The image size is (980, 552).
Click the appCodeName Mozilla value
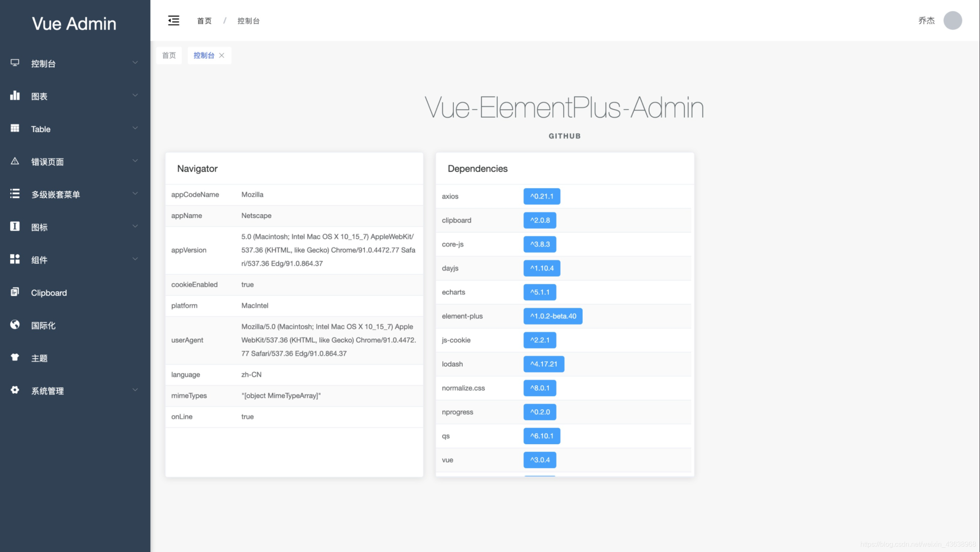click(252, 195)
